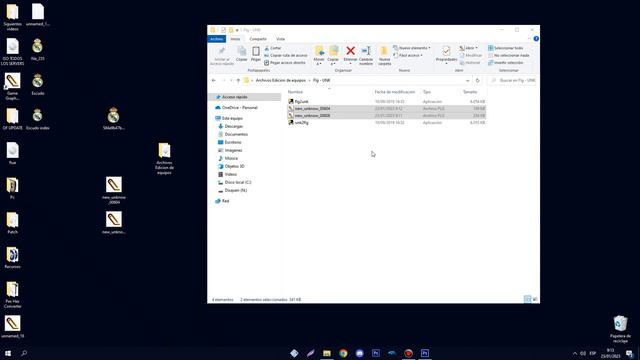Sort by the Nombre column header
The height and width of the screenshot is (360, 640).
295,92
